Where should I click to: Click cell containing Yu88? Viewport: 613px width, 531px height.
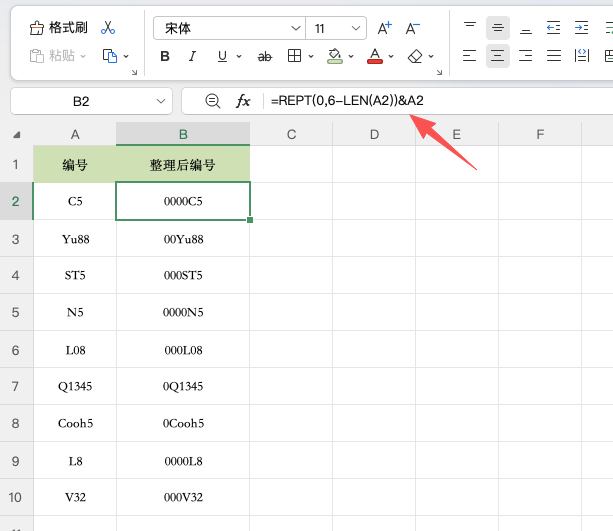click(x=75, y=239)
